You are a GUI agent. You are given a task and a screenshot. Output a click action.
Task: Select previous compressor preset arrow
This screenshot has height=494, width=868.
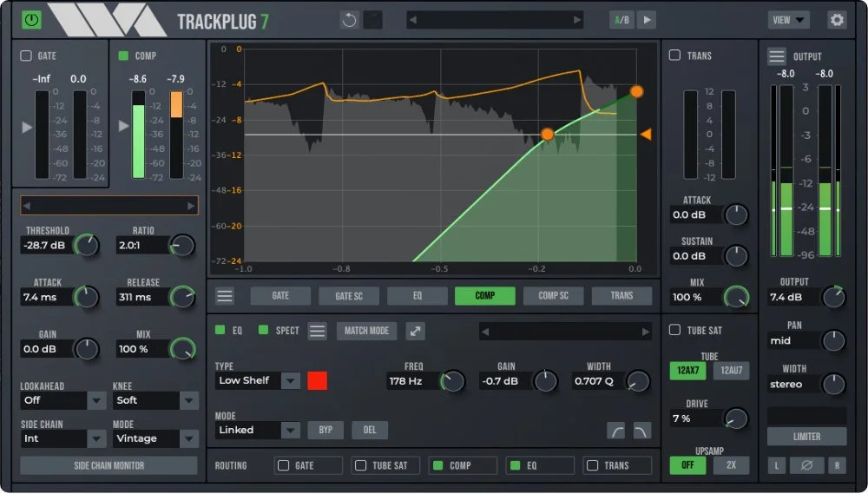point(27,206)
